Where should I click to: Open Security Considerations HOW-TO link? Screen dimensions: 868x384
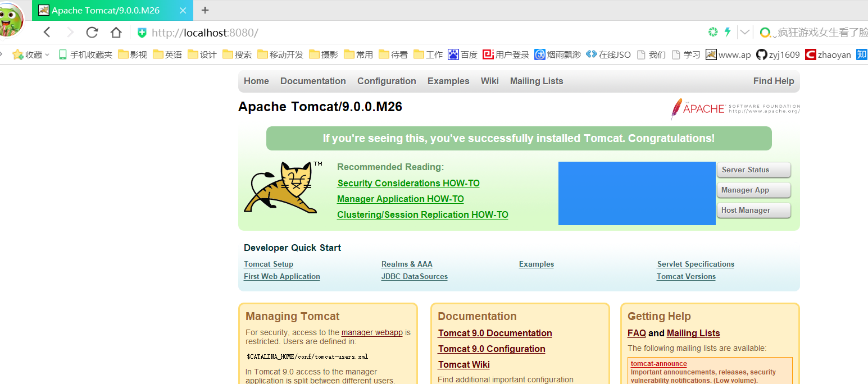(408, 183)
